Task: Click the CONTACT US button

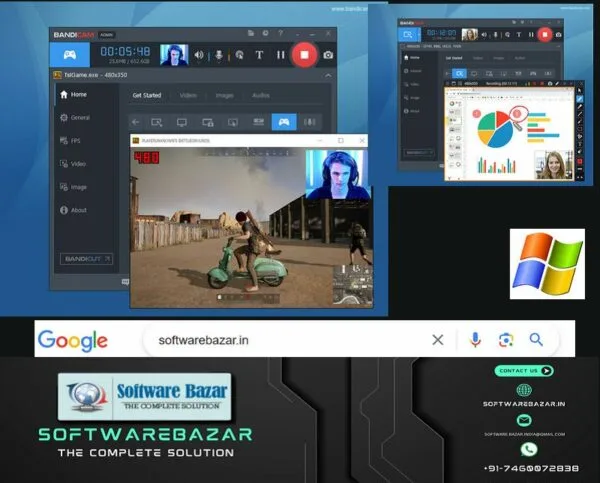Action: click(x=524, y=370)
